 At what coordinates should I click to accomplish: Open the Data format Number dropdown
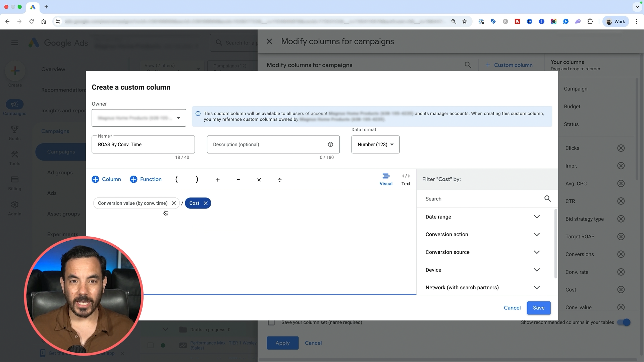click(x=375, y=144)
